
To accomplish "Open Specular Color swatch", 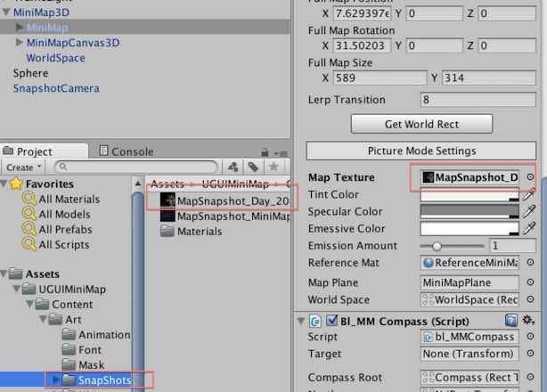I will 469,212.
